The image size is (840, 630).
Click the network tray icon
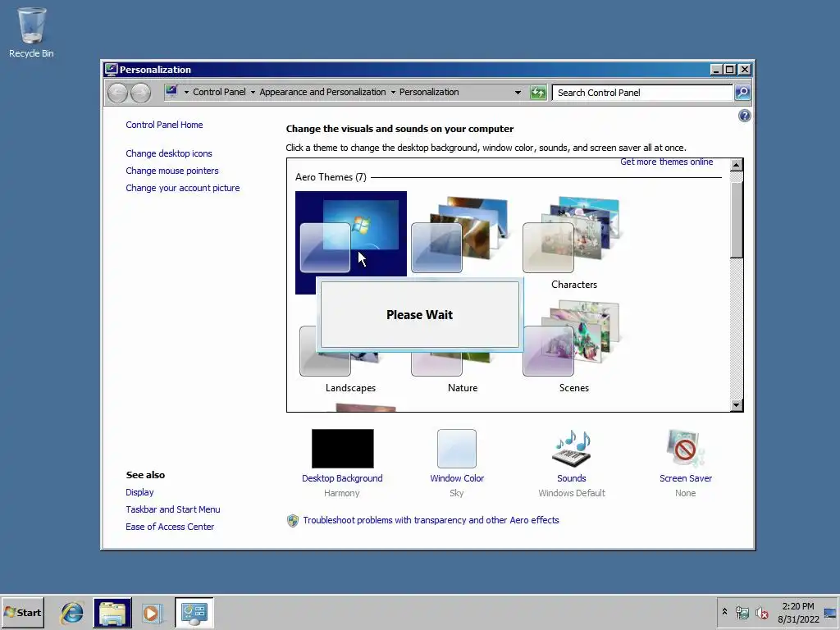[x=742, y=613]
